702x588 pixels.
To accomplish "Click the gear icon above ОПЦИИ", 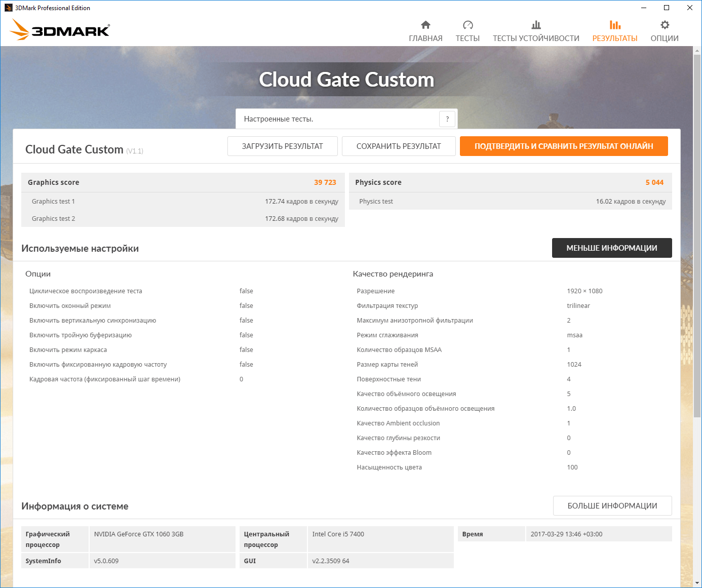I will (x=665, y=25).
